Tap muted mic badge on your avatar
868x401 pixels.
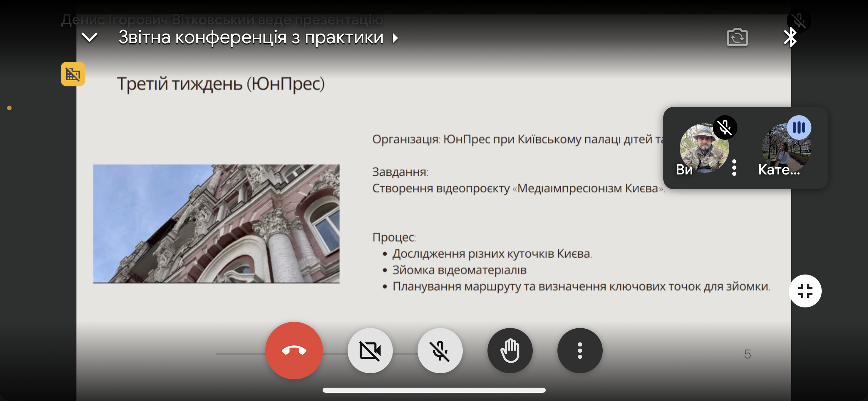click(725, 127)
